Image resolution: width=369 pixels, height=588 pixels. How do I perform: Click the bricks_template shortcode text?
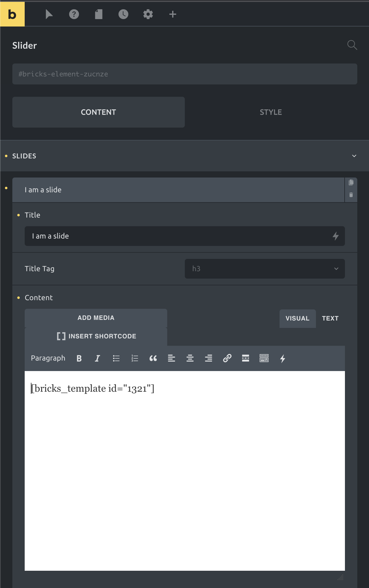tap(93, 389)
